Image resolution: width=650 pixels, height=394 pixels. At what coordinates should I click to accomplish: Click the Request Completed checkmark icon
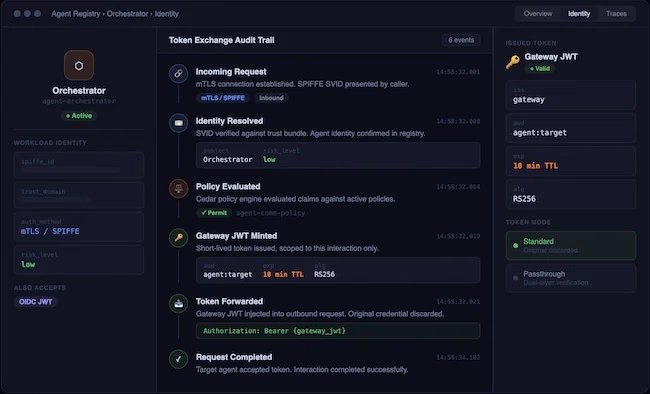[x=179, y=359]
